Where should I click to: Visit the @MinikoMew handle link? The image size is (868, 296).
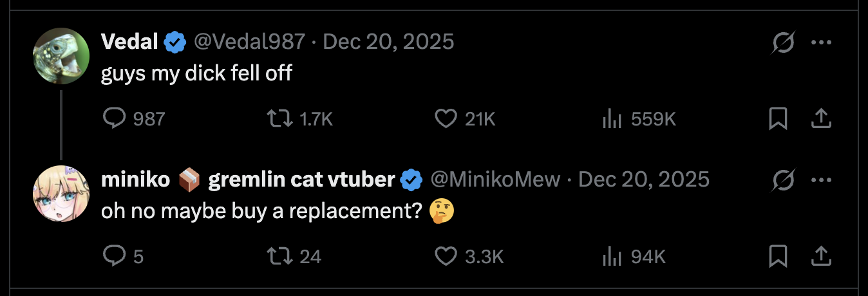pyautogui.click(x=495, y=180)
